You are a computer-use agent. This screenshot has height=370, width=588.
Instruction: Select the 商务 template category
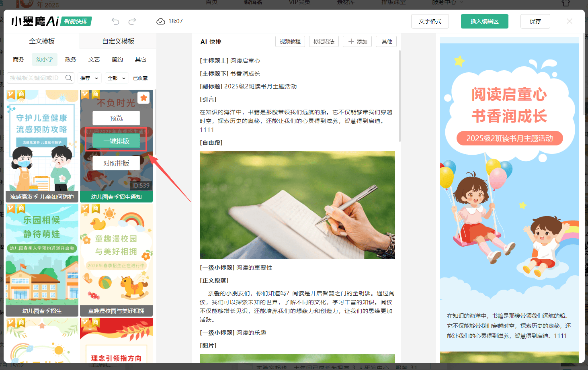[x=18, y=59]
